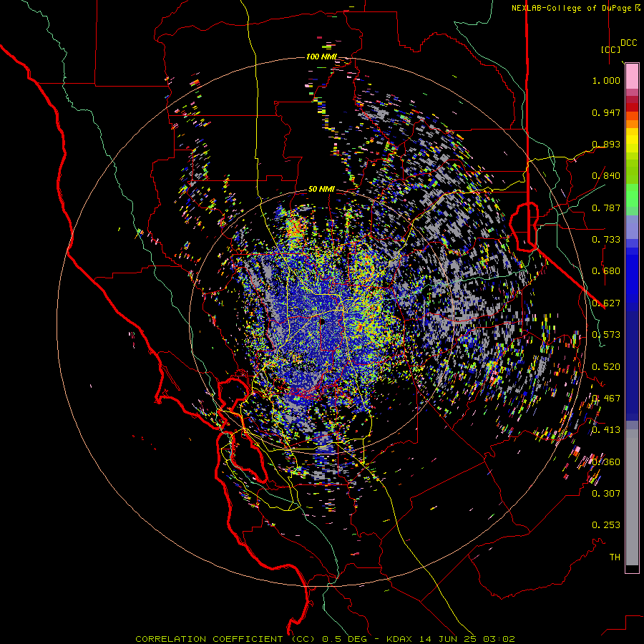Click the 0.573 legend value
This screenshot has width=644, height=644.
pos(606,335)
